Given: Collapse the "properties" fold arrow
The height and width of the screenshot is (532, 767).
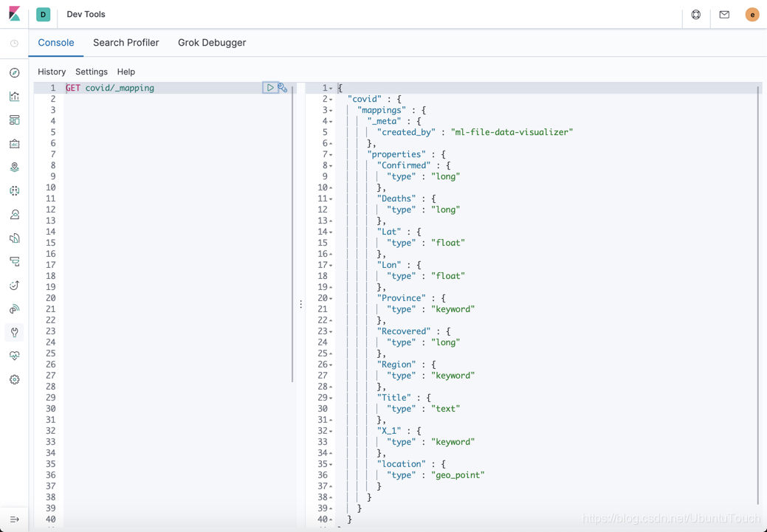Looking at the screenshot, I should click(x=331, y=154).
